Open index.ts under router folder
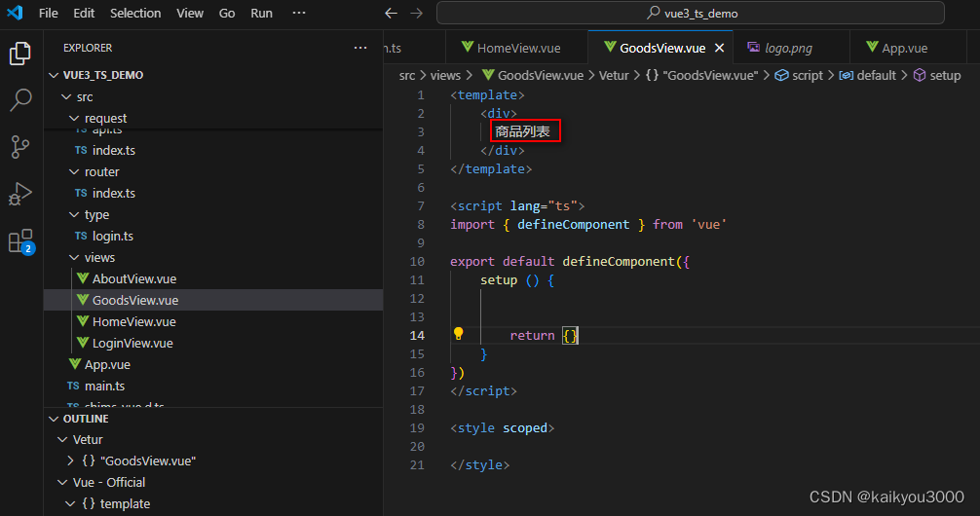980x516 pixels. pyautogui.click(x=213, y=193)
